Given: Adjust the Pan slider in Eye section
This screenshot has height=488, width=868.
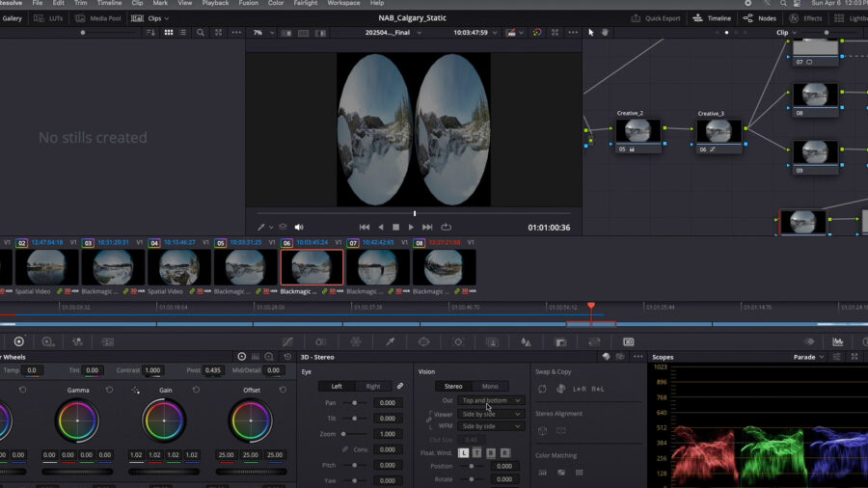Looking at the screenshot, I should (x=355, y=403).
